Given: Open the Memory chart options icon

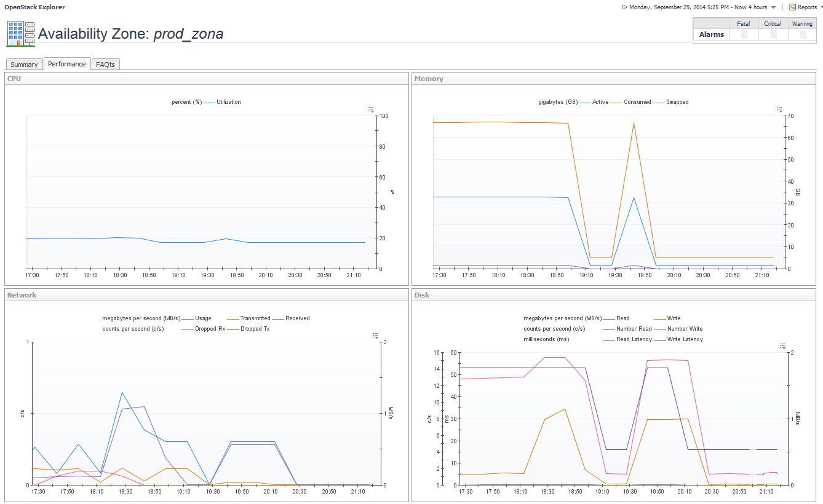Looking at the screenshot, I should point(781,109).
